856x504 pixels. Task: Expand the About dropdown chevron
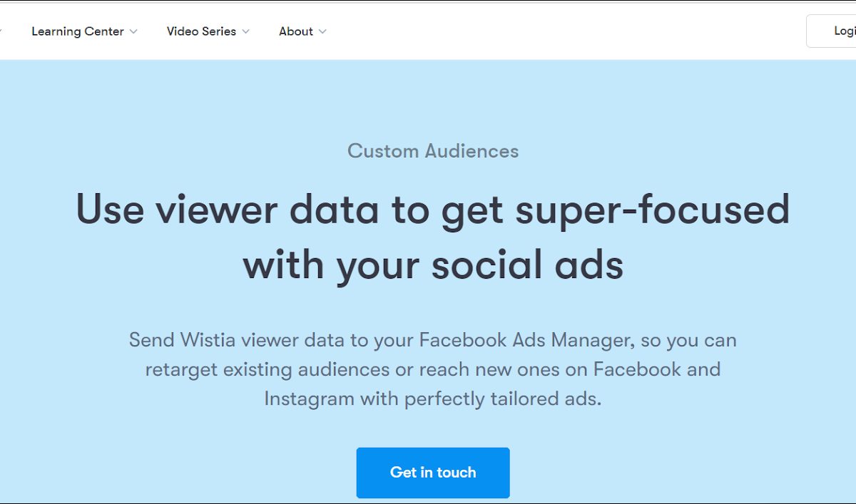click(322, 31)
